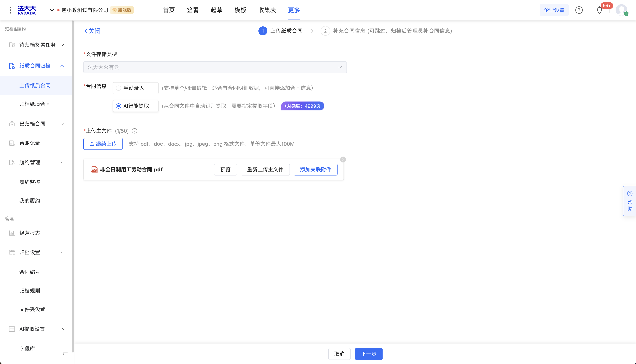Click 添加关联附件 button
Image resolution: width=636 pixels, height=364 pixels.
point(315,170)
